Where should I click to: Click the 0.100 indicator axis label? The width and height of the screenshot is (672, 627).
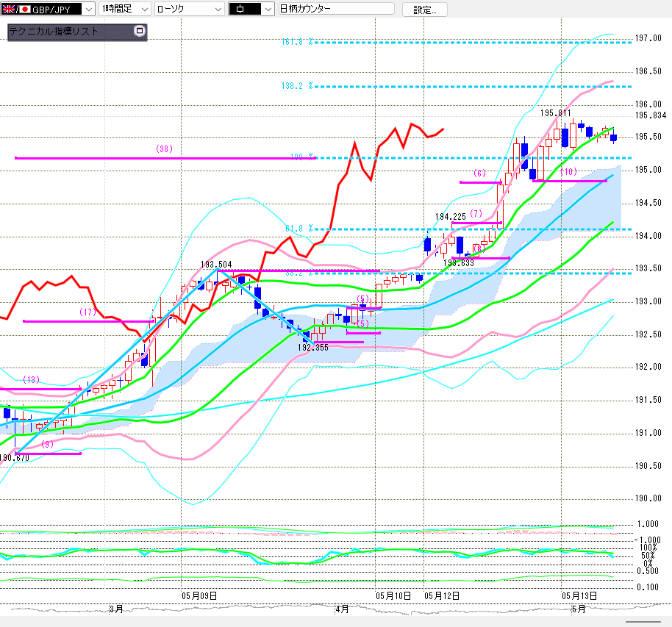click(648, 587)
